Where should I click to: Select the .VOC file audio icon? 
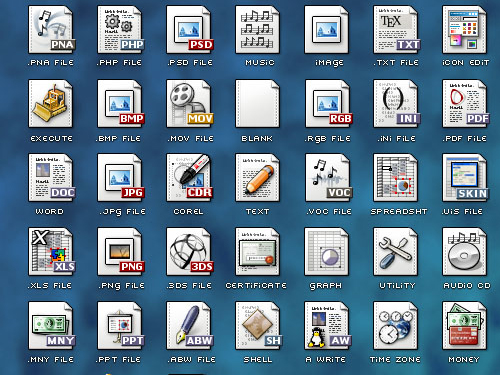pyautogui.click(x=328, y=177)
